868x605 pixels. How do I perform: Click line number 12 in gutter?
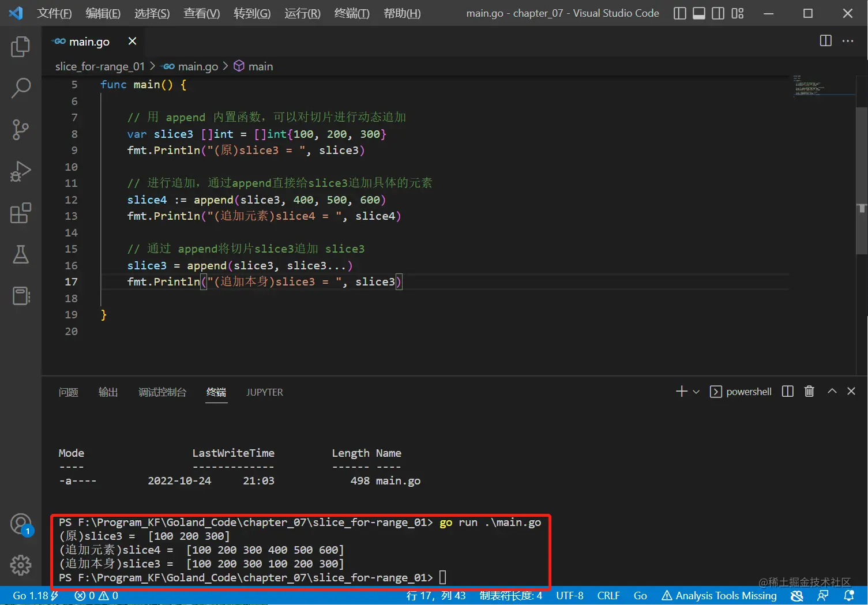71,200
